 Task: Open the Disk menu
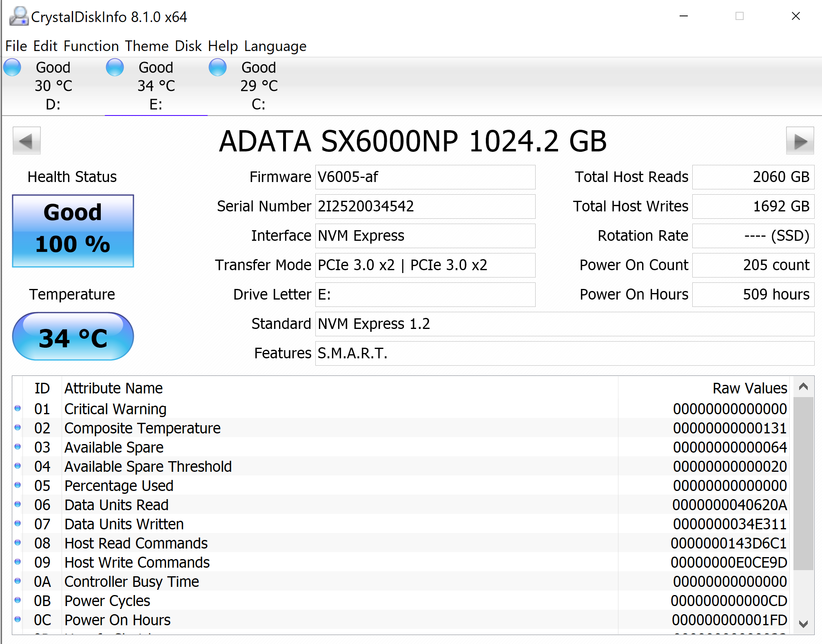click(188, 46)
